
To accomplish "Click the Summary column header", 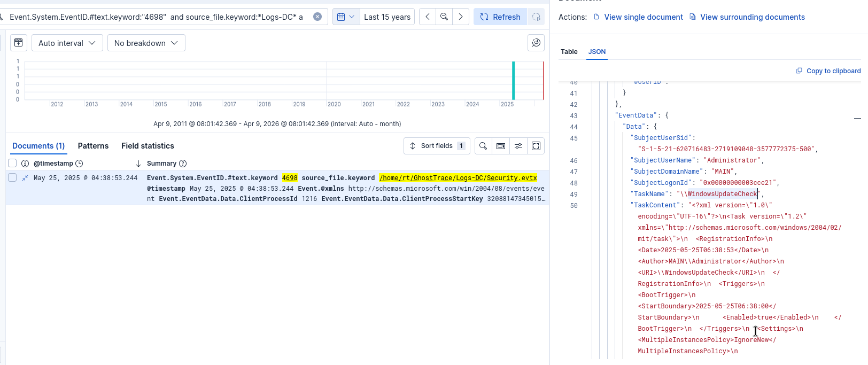I will (x=161, y=164).
